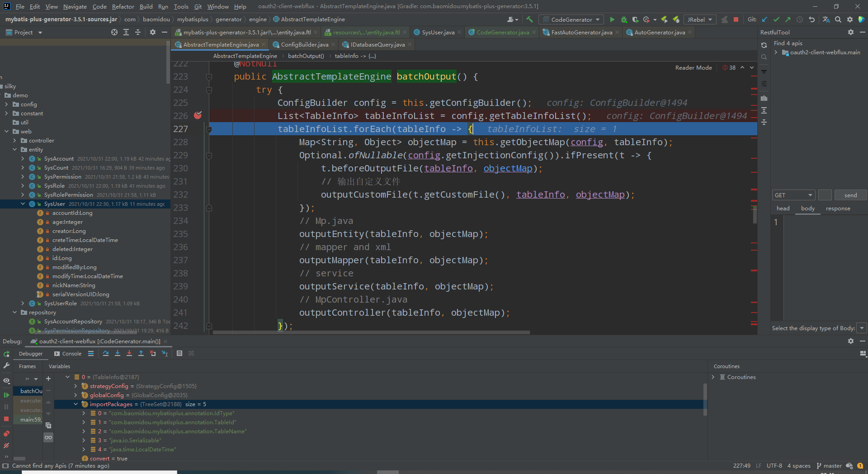Collapse the SysUser class node
Image resolution: width=868 pixels, height=474 pixels.
pyautogui.click(x=23, y=204)
